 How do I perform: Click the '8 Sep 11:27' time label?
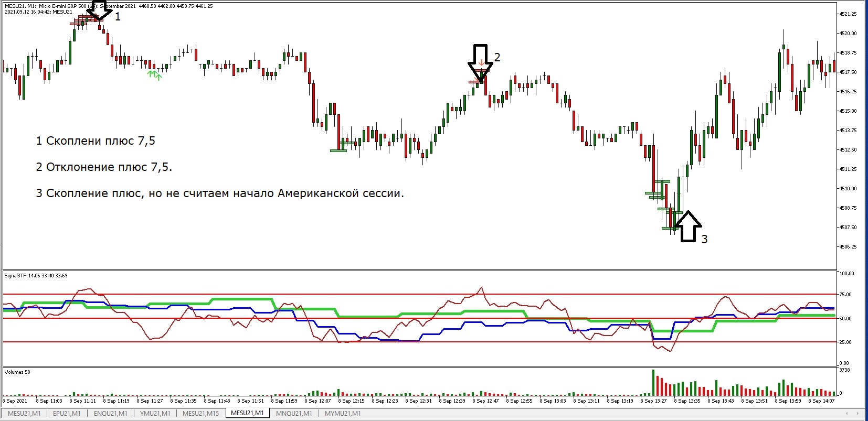coord(150,401)
